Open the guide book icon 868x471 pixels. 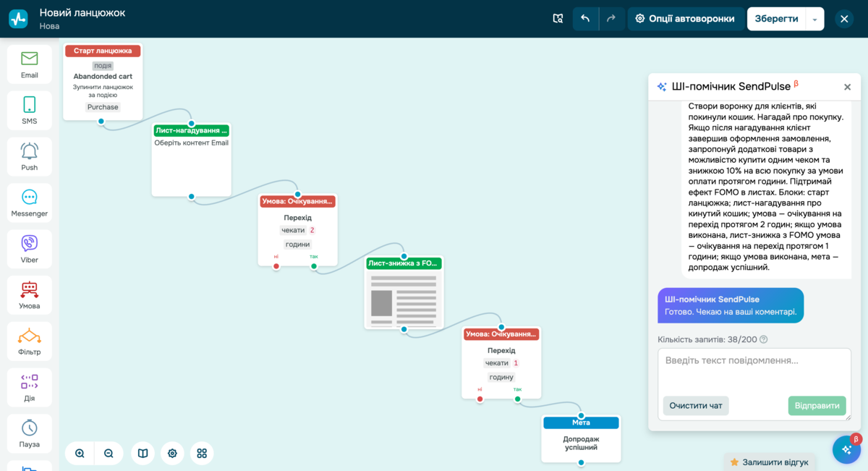click(143, 454)
